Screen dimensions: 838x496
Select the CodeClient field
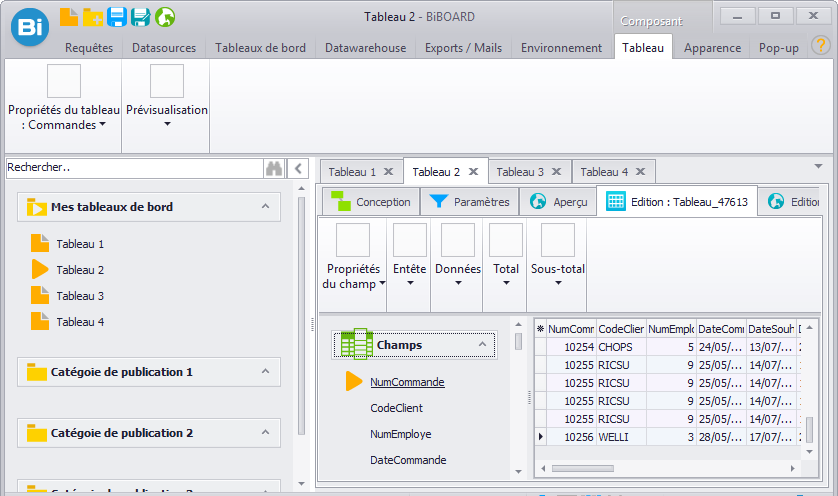tap(396, 408)
